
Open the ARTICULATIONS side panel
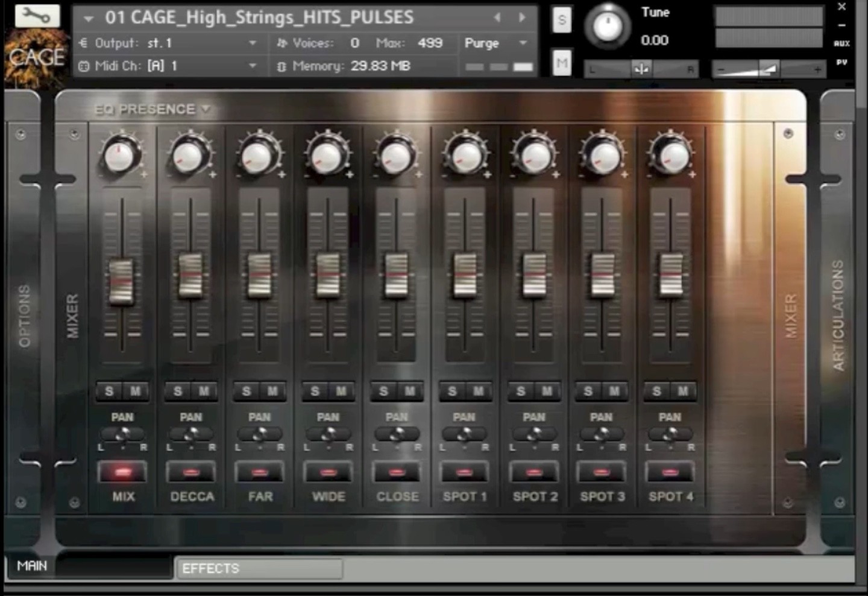838,315
